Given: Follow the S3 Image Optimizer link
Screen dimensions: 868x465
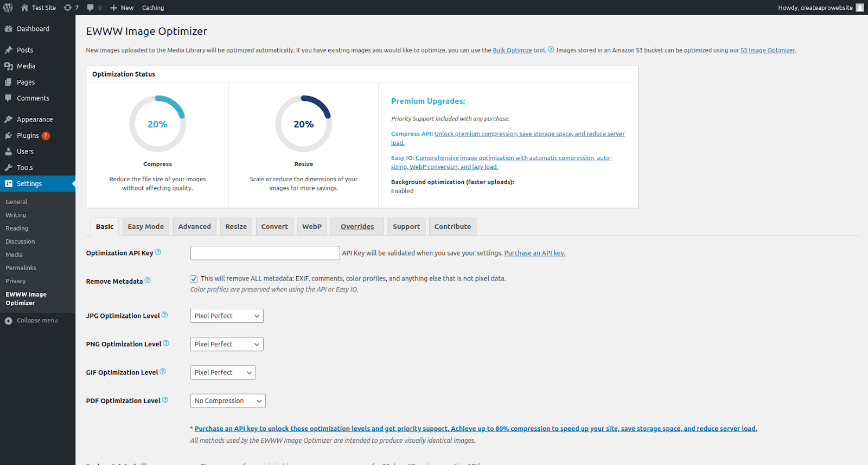Looking at the screenshot, I should point(768,50).
